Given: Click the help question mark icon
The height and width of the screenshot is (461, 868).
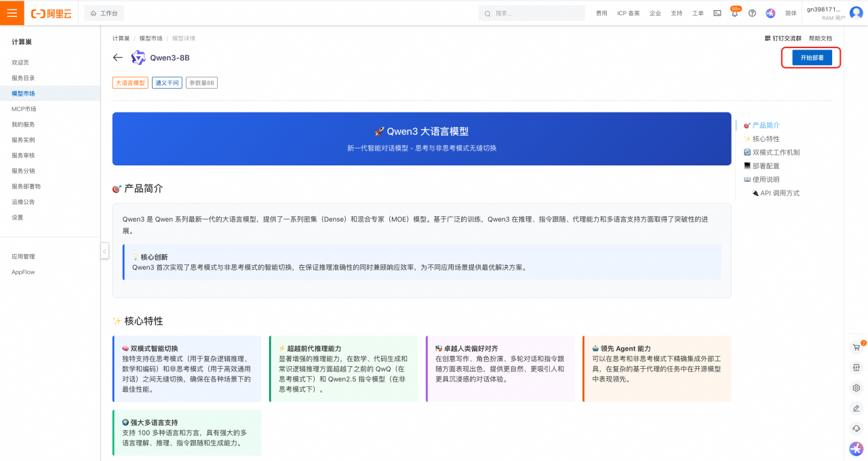Looking at the screenshot, I should [752, 13].
